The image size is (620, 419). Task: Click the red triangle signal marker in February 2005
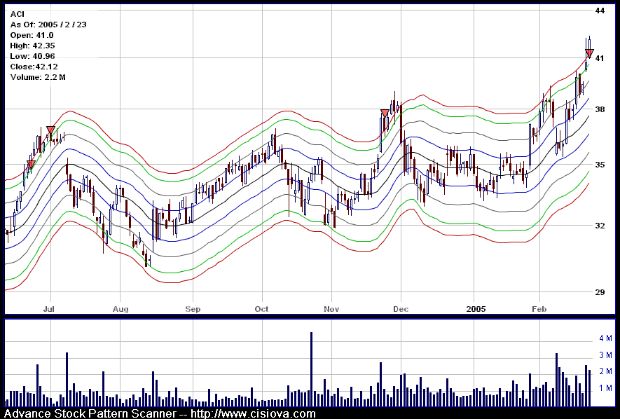pyautogui.click(x=589, y=54)
